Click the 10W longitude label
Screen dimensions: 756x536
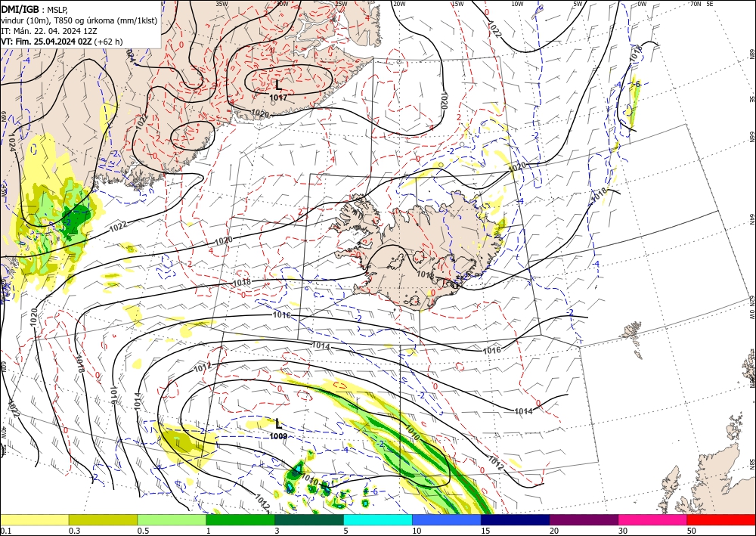(x=517, y=4)
